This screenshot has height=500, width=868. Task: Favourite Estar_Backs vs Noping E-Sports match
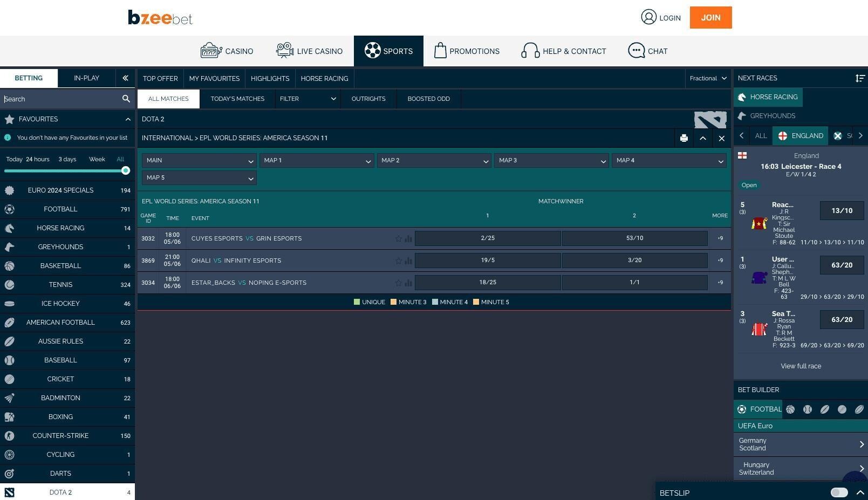[x=399, y=283]
